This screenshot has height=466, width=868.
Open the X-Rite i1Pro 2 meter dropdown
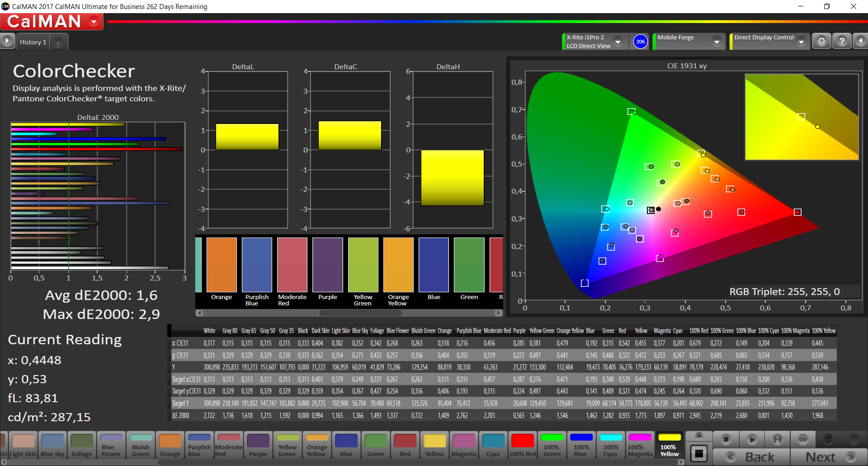tap(618, 42)
